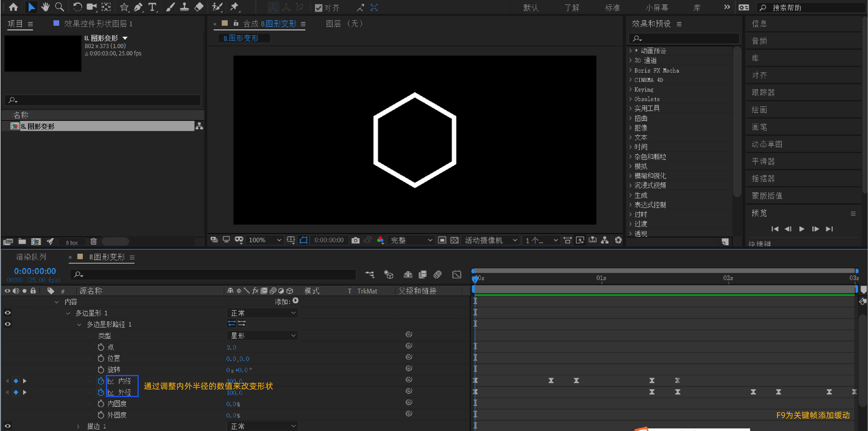Click the delete trash icon in project panel
Image resolution: width=868 pixels, height=431 pixels.
point(93,241)
